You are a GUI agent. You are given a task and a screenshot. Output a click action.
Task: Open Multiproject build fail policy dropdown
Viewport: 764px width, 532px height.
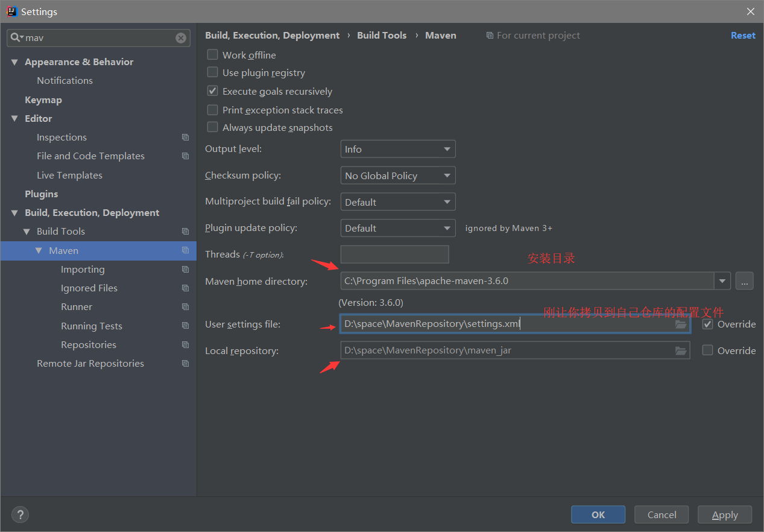point(398,202)
